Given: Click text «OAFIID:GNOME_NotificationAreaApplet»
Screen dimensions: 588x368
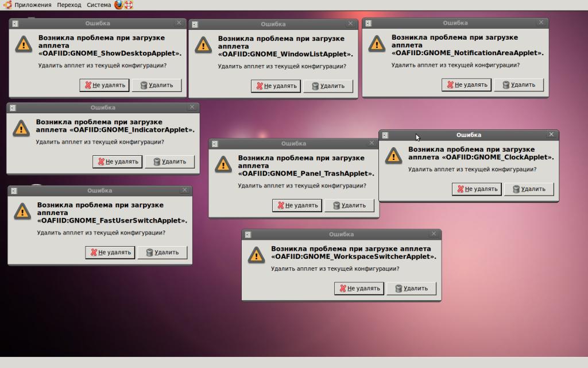Looking at the screenshot, I should (x=467, y=53).
